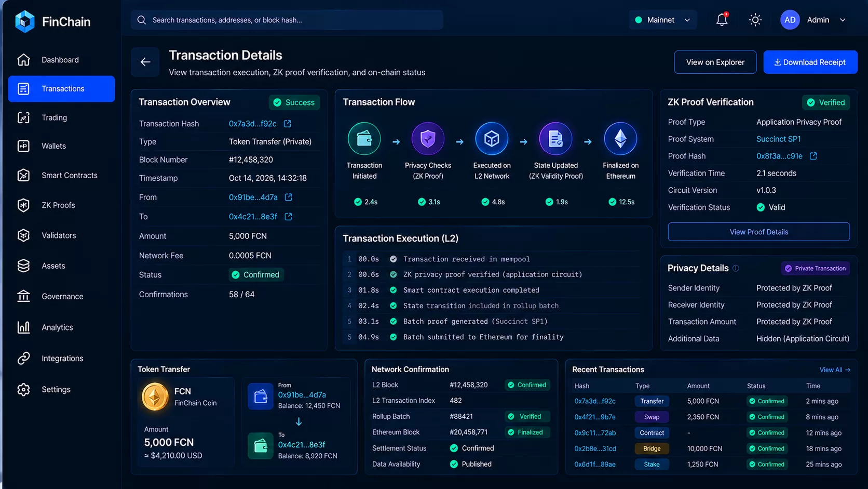Image resolution: width=868 pixels, height=489 pixels.
Task: Click Rollup Batch value #88421
Action: click(461, 416)
